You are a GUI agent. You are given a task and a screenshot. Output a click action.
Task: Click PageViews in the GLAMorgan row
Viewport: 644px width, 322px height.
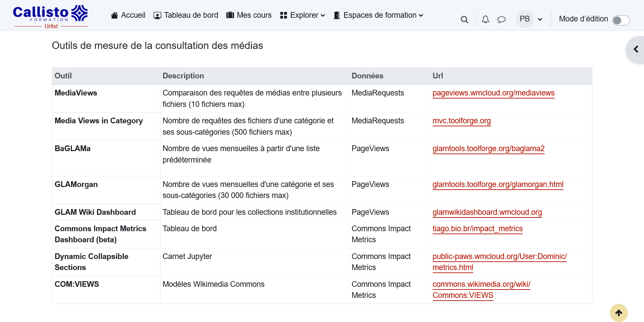point(370,185)
